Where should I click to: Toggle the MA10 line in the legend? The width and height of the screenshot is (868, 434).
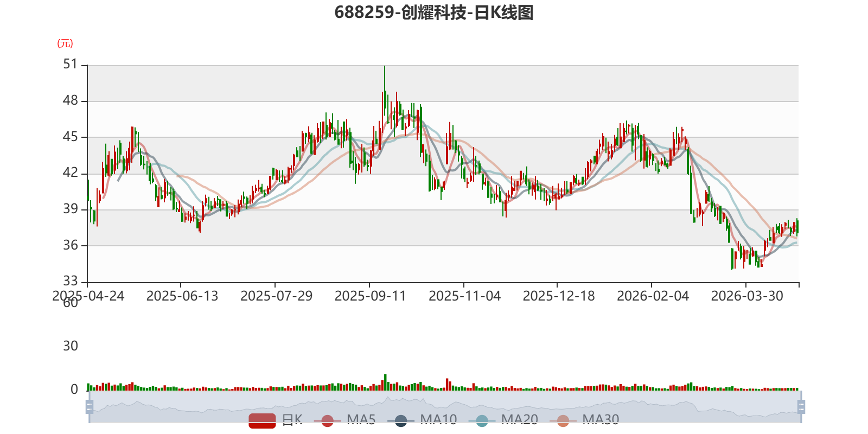pyautogui.click(x=422, y=420)
